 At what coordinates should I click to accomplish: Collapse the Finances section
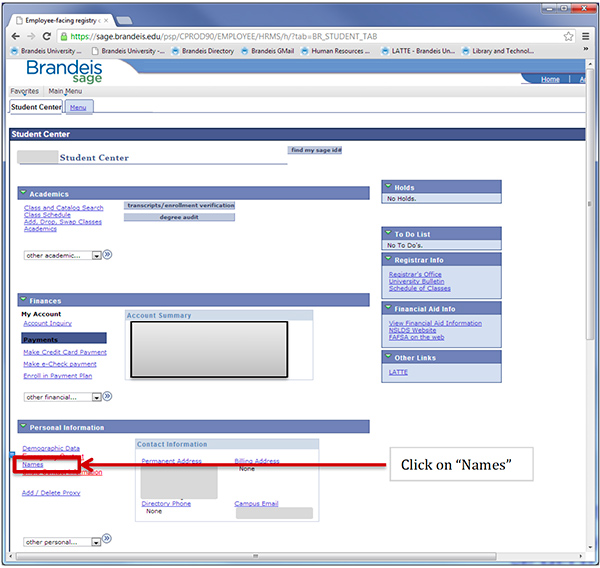point(23,299)
